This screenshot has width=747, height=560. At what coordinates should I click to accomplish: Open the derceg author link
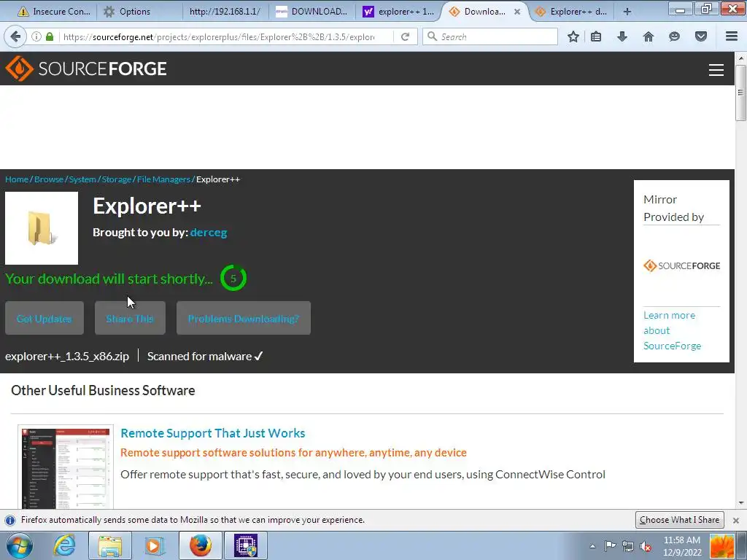click(209, 233)
